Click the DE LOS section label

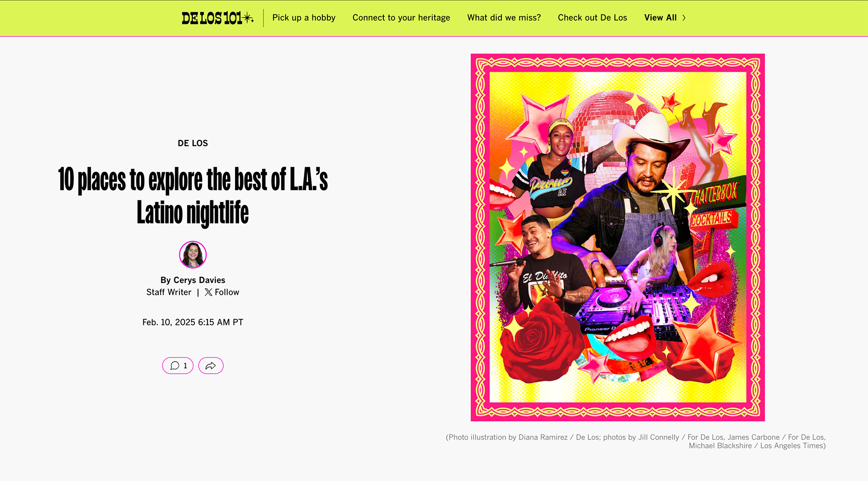coord(193,143)
